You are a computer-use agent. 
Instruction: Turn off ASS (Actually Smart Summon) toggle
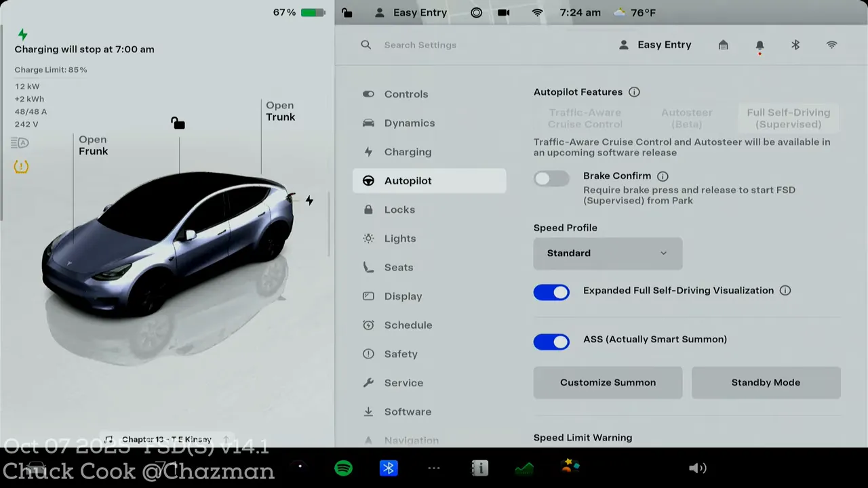(551, 342)
